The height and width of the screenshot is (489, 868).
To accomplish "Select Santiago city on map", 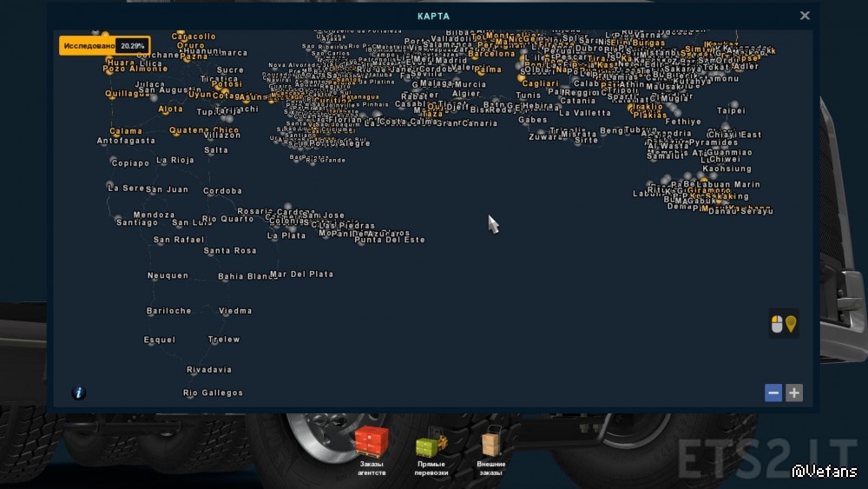I will tap(137, 222).
